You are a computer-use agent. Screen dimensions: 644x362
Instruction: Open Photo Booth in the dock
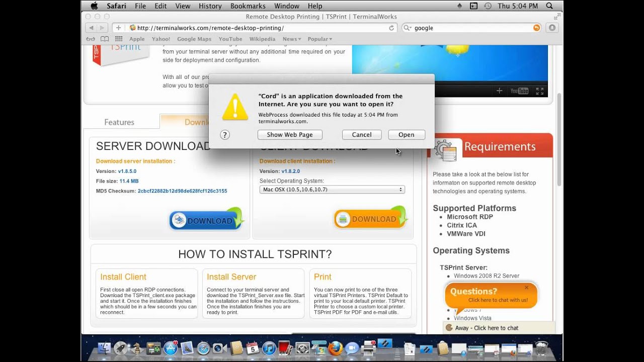pos(286,348)
